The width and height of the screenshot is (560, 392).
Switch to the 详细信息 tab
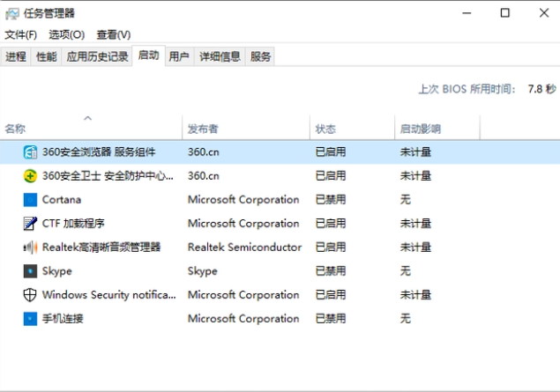[x=220, y=56]
